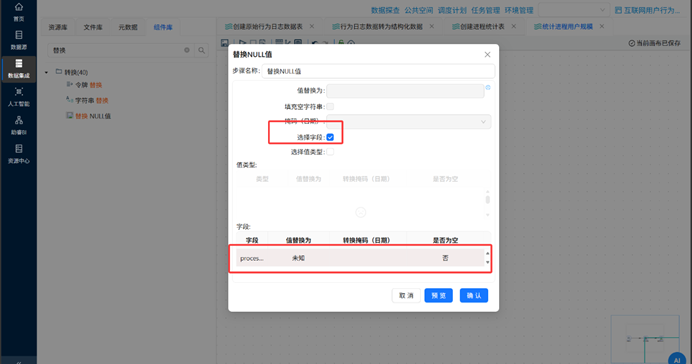
Task: Click the 预览 button in dialog
Action: tap(438, 295)
